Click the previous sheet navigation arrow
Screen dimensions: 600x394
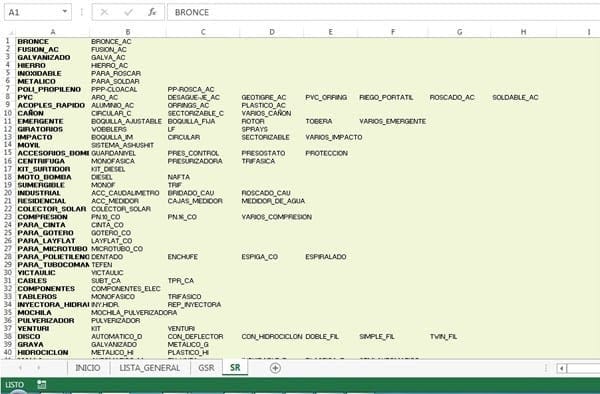pyautogui.click(x=20, y=368)
